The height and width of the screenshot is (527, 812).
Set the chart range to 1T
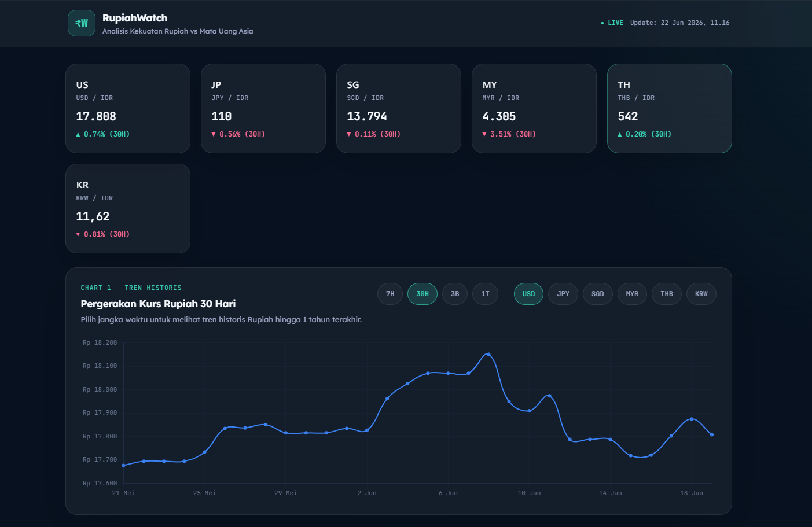coord(485,294)
